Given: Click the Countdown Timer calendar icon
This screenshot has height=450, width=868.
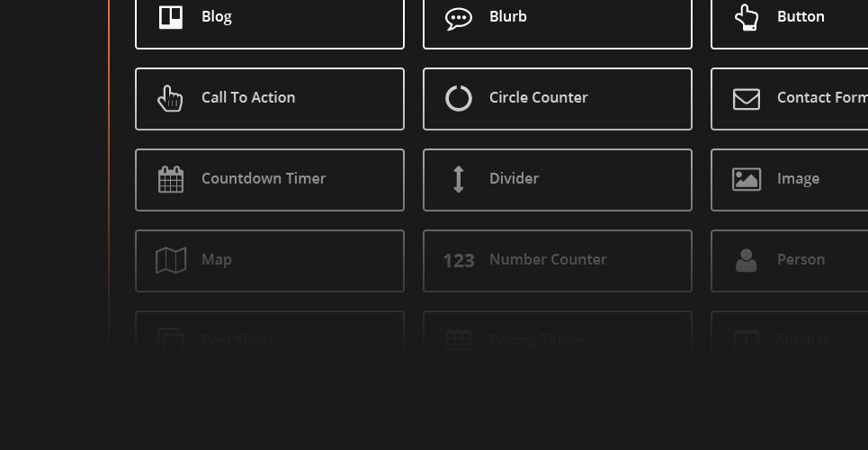Looking at the screenshot, I should (x=171, y=179).
